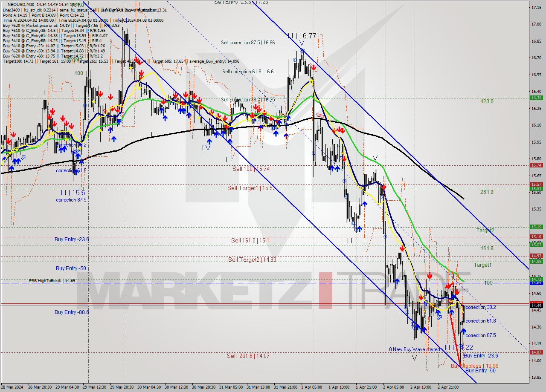Click the 'Sell 100 | 15.74' level label
Image resolution: width=546 pixels, height=392 pixels.
pyautogui.click(x=251, y=169)
